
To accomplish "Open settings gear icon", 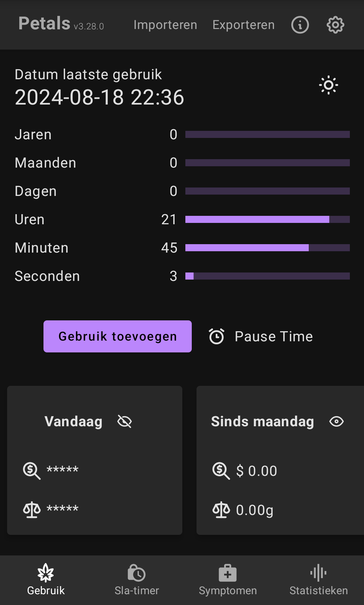I will [335, 25].
